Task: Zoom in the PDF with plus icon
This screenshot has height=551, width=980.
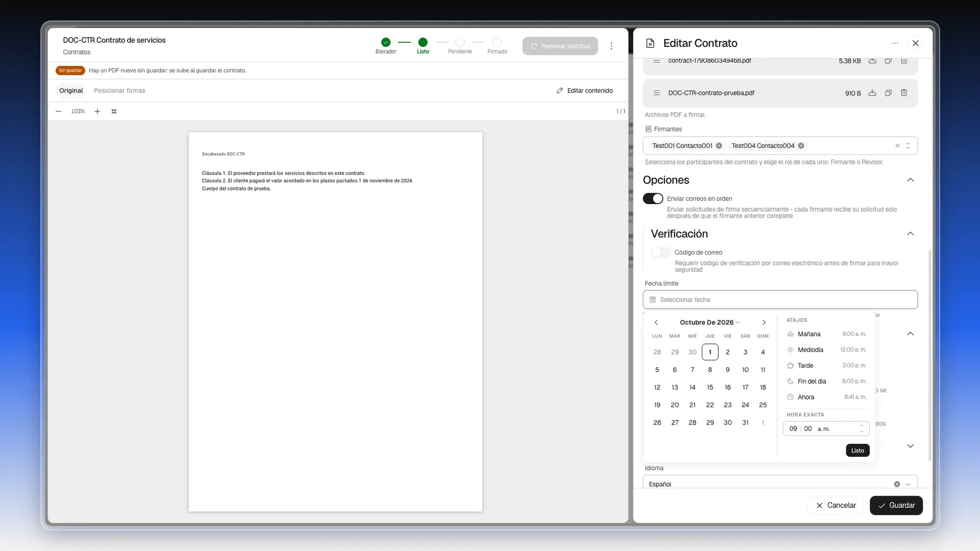Action: click(x=97, y=111)
